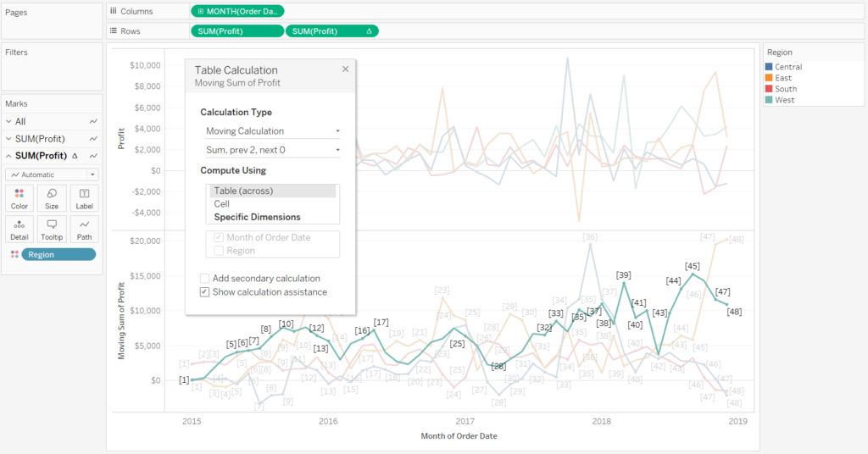The height and width of the screenshot is (454, 868).
Task: Select 'Cell' in Compute Using list
Action: tap(222, 204)
